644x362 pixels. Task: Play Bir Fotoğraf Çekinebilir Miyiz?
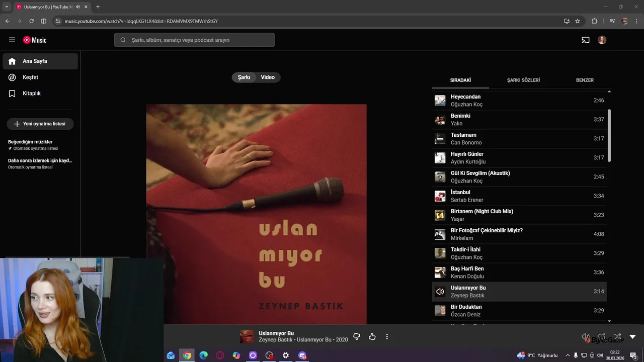point(519,234)
